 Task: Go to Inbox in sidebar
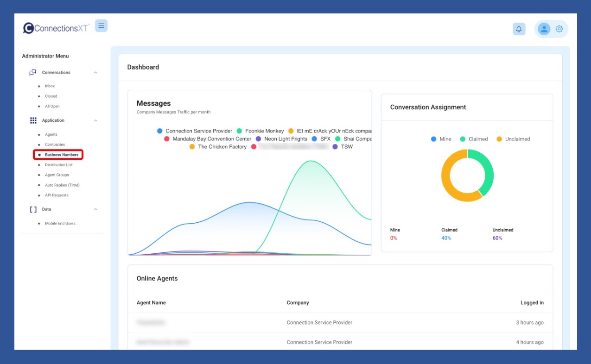pos(50,86)
